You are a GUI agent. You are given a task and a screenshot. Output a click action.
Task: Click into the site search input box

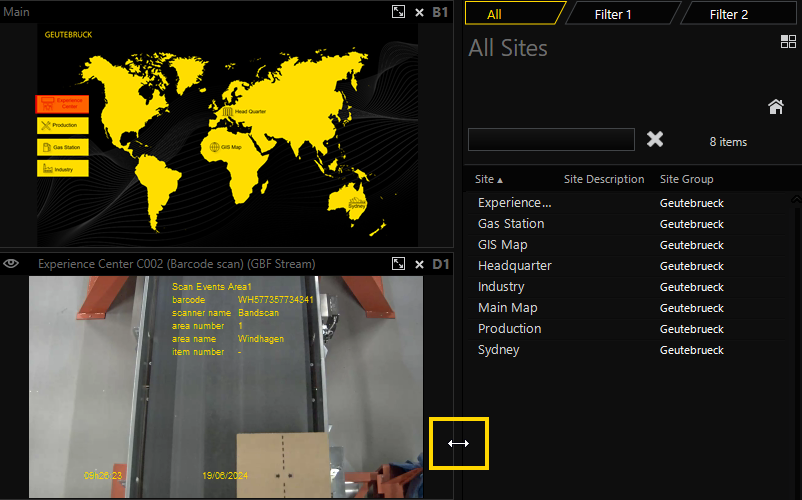(x=551, y=139)
